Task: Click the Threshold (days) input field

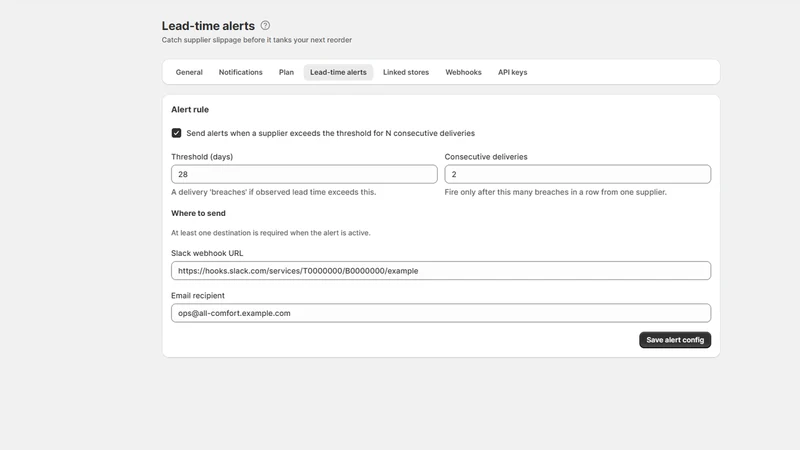Action: click(x=304, y=174)
